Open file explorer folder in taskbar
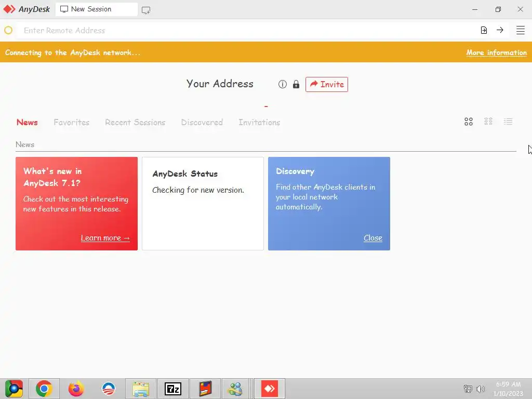This screenshot has width=532, height=399. (141, 389)
